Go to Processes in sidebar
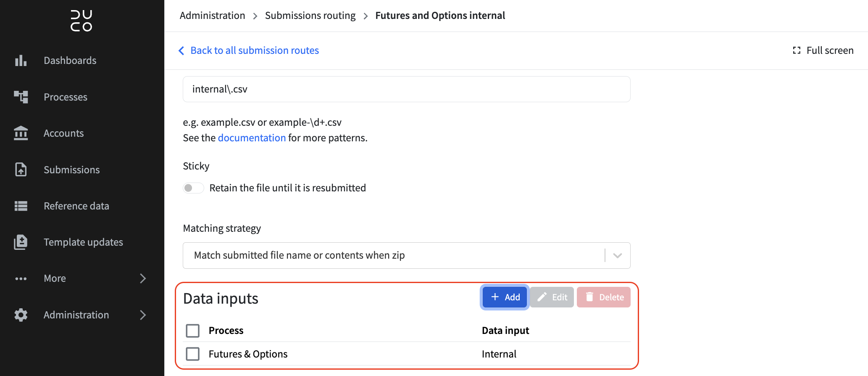The height and width of the screenshot is (376, 868). pyautogui.click(x=66, y=97)
